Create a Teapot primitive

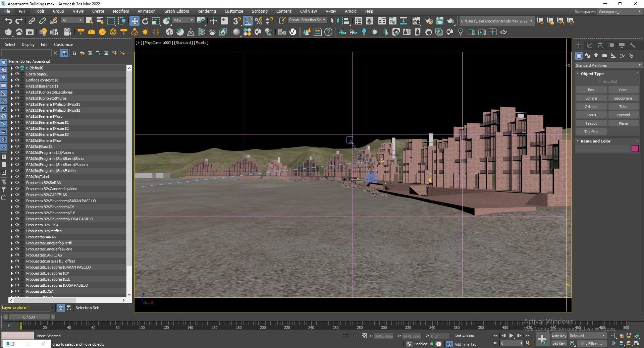click(x=591, y=123)
